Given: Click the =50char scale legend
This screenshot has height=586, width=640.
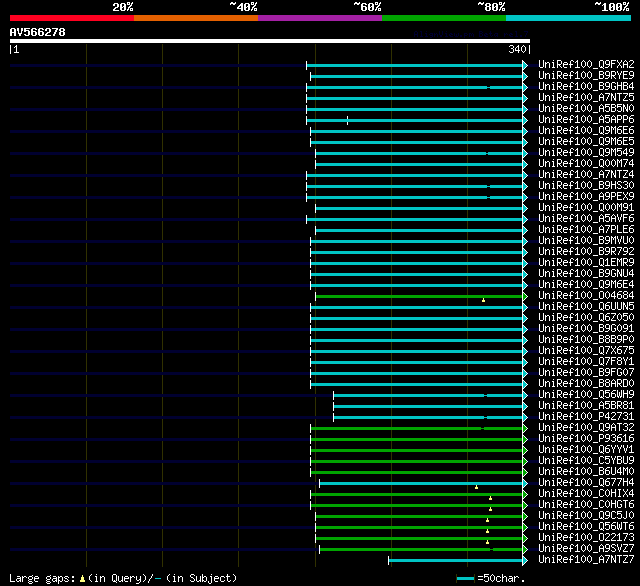Looking at the screenshot, I should (x=491, y=578).
